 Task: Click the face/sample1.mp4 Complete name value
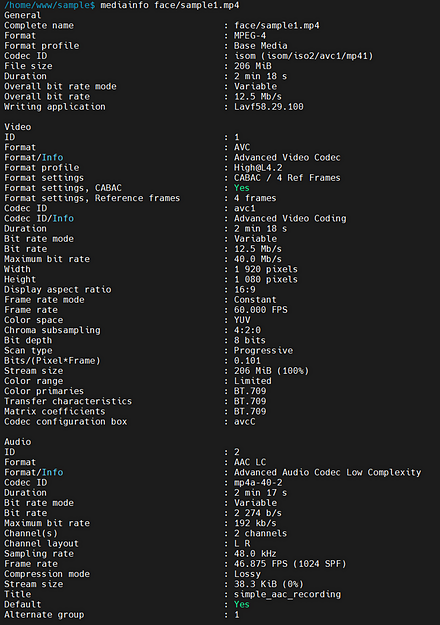[x=277, y=26]
